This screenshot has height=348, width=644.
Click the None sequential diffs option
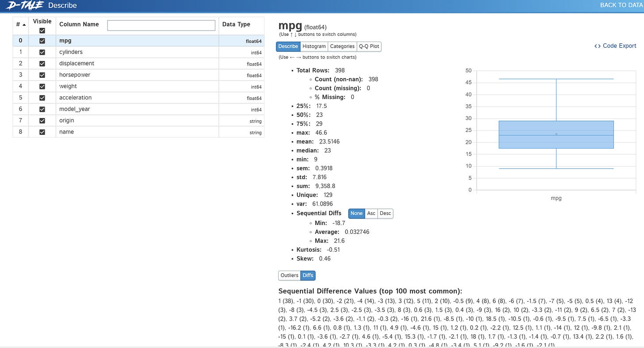[356, 213]
